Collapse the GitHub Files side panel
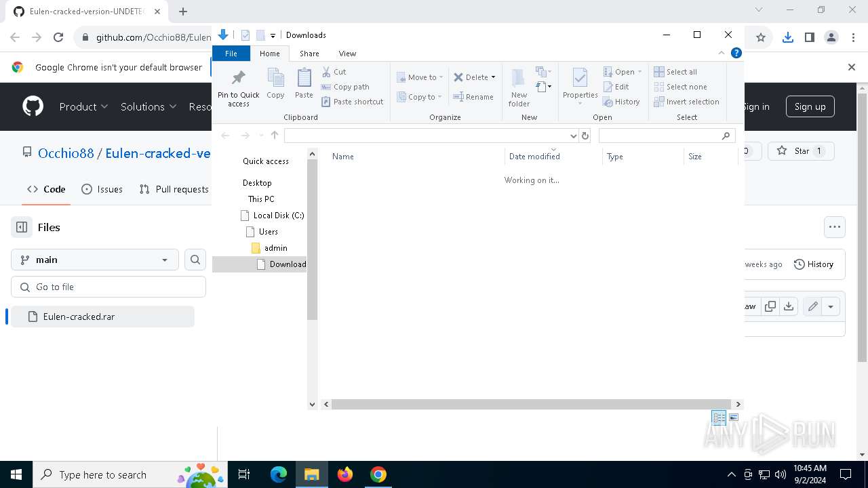Screen dimensions: 868x488 tap(22, 227)
